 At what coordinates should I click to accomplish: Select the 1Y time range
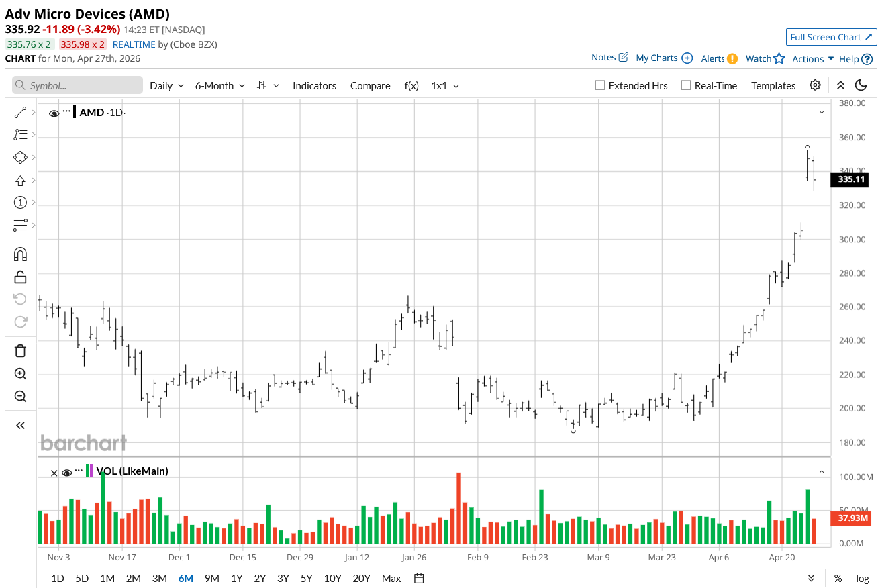coord(236,579)
